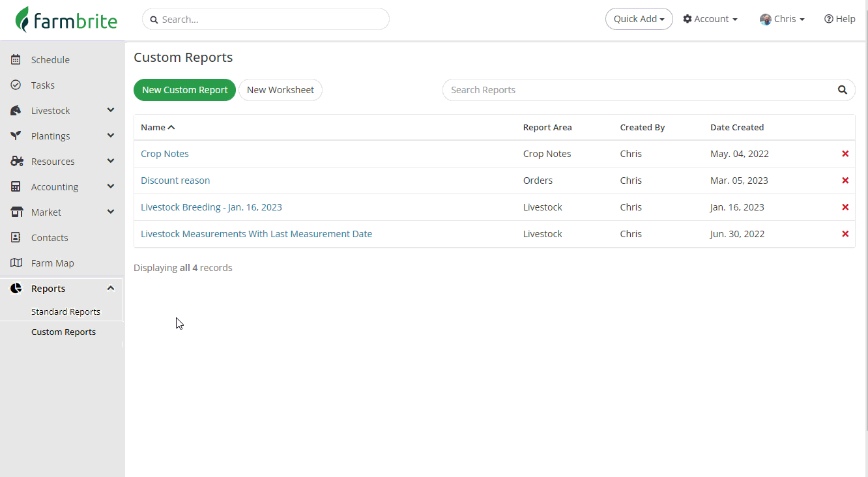
Task: Click the Contacts address book icon
Action: 16,238
